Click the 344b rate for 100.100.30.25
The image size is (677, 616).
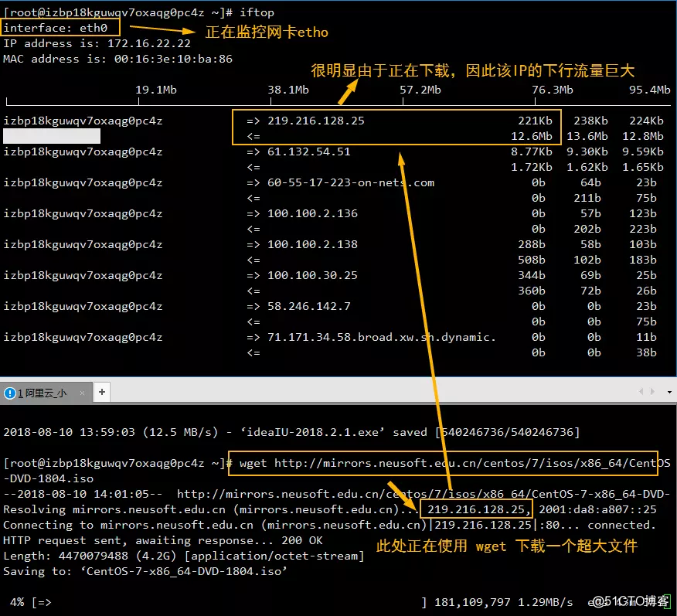point(532,275)
